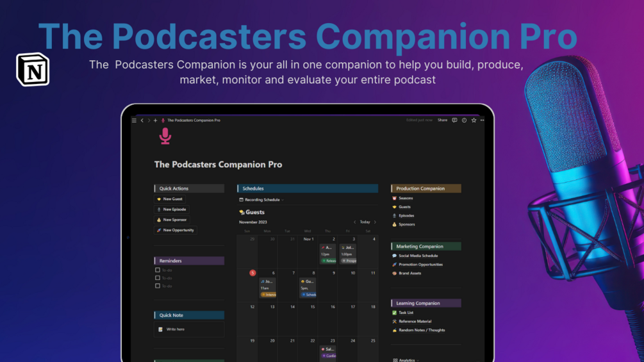Click the Marketing Companion heading
The height and width of the screenshot is (362, 644).
[426, 246]
